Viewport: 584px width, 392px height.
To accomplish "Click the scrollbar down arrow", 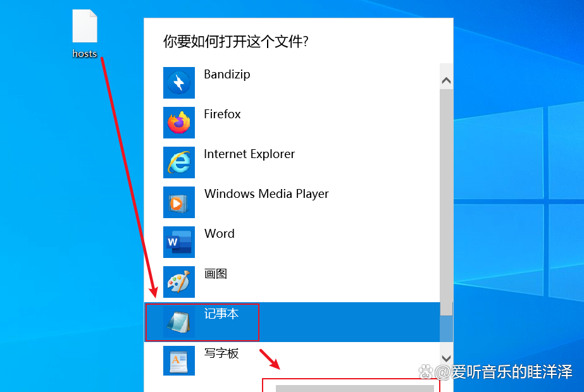I will click(x=446, y=358).
